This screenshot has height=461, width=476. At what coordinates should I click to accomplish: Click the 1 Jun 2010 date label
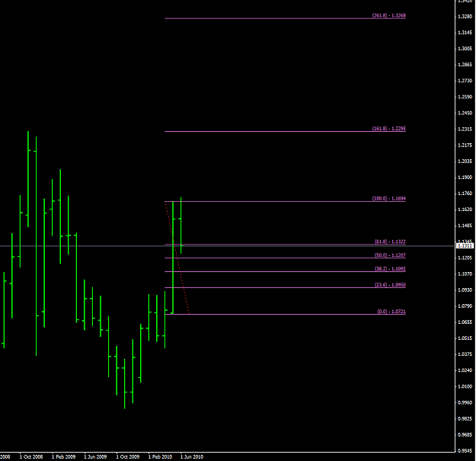click(192, 456)
